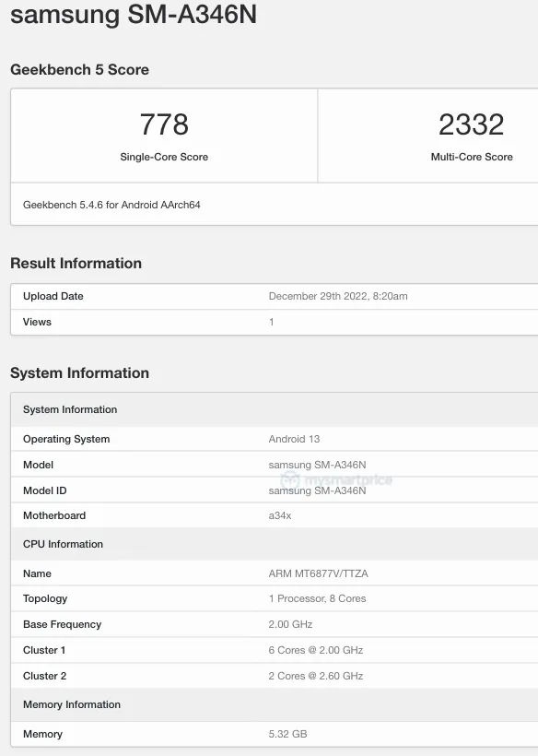Select 'December 29th 2022, 8:20am' value
The width and height of the screenshot is (538, 756).
pyautogui.click(x=338, y=296)
